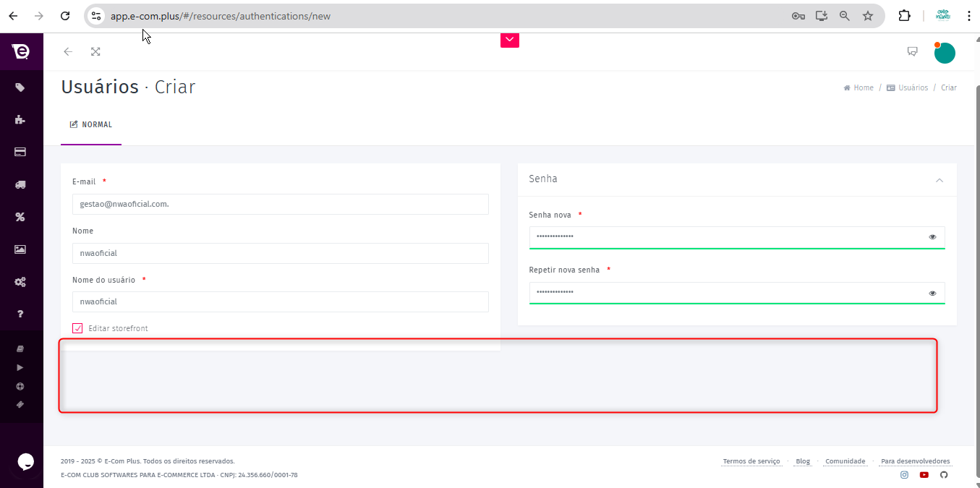Open the browser extensions puzzle icon
Image resolution: width=980 pixels, height=488 pixels.
point(905,16)
